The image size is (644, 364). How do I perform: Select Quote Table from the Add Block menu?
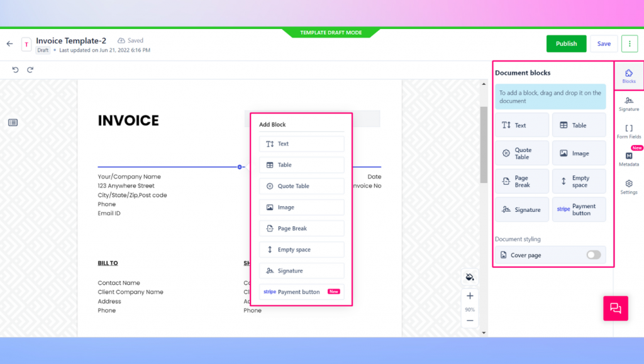[301, 185]
